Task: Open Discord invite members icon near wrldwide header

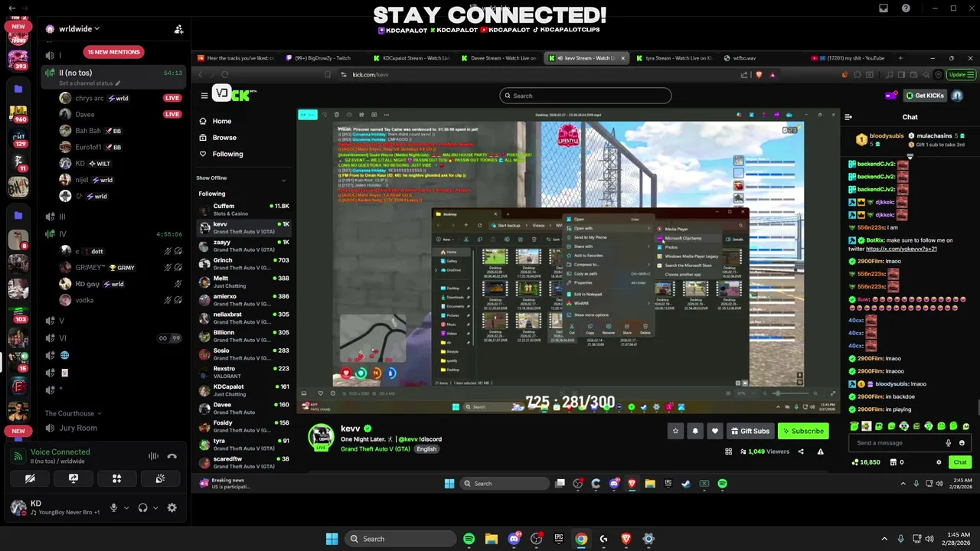Action: click(178, 29)
